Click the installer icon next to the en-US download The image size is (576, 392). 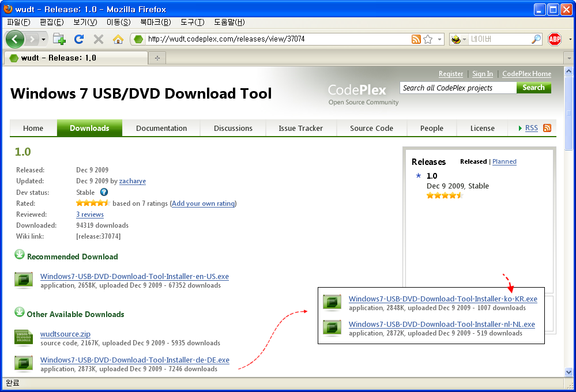tap(23, 280)
